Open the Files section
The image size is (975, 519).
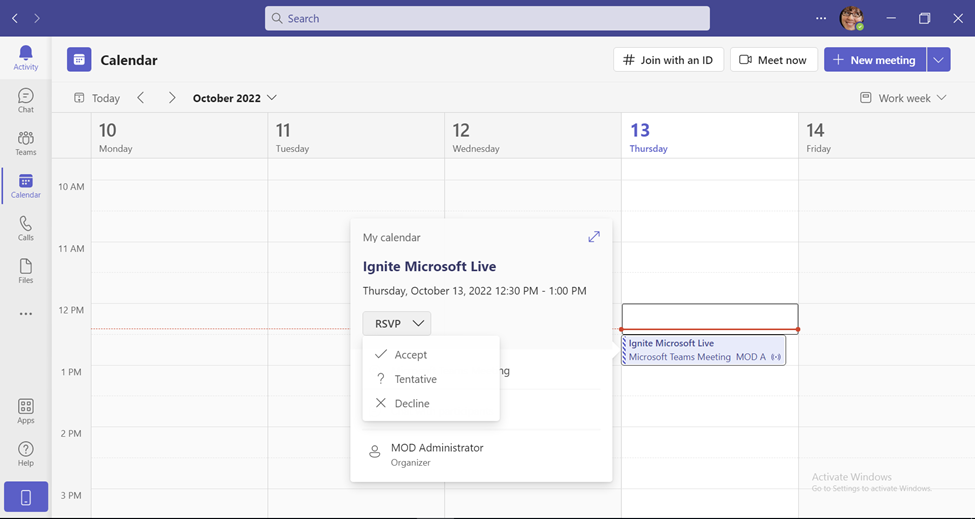pyautogui.click(x=25, y=271)
